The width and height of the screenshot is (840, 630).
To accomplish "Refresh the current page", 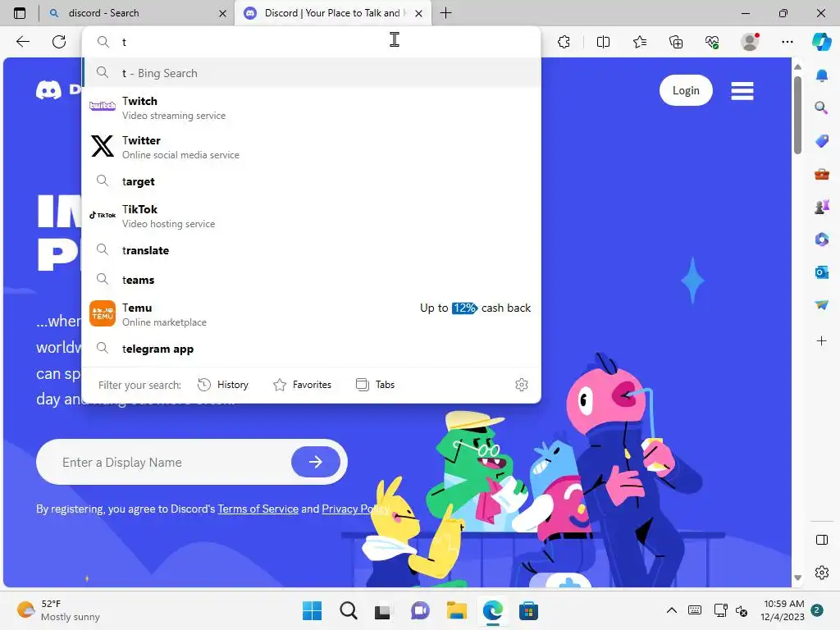I will tap(59, 42).
